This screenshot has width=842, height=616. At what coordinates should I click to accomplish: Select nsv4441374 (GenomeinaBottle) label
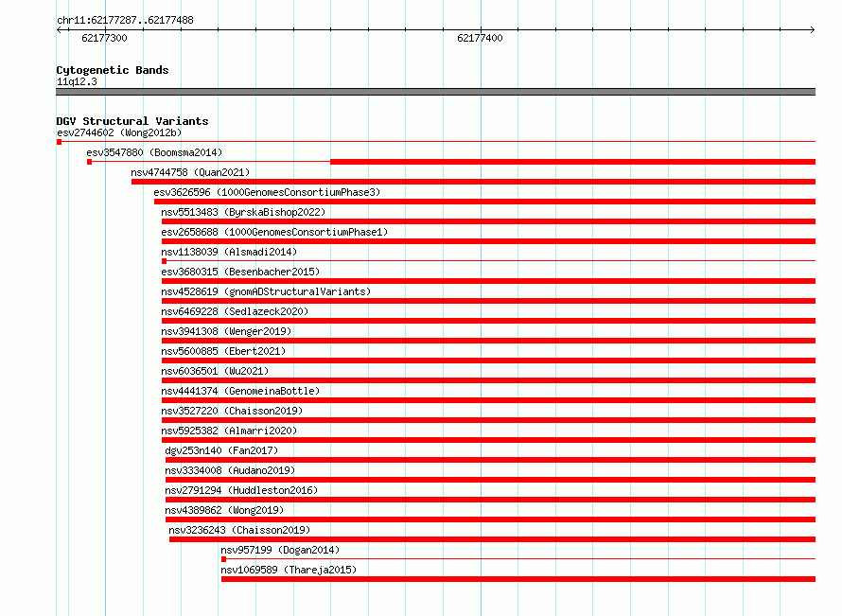[240, 391]
